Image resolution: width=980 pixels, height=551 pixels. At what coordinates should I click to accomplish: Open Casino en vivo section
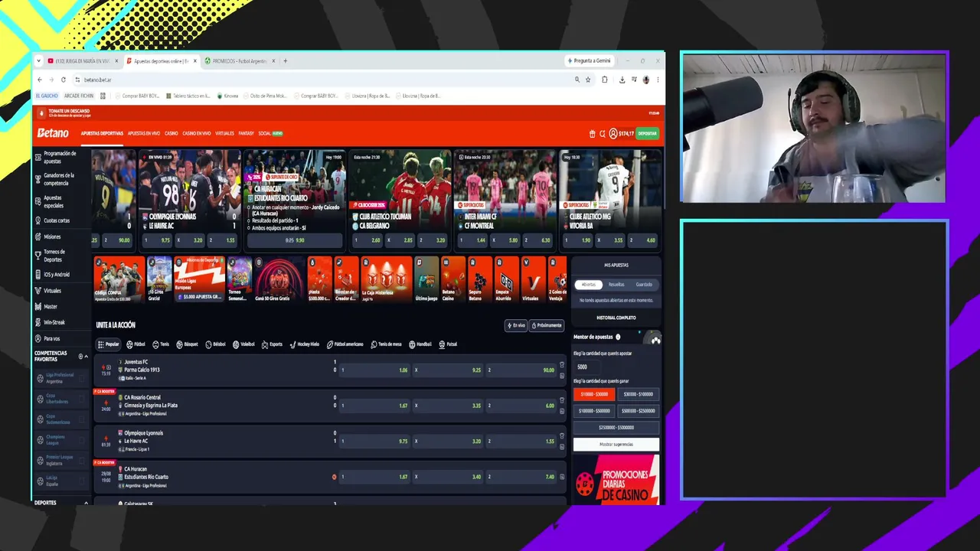click(x=197, y=133)
